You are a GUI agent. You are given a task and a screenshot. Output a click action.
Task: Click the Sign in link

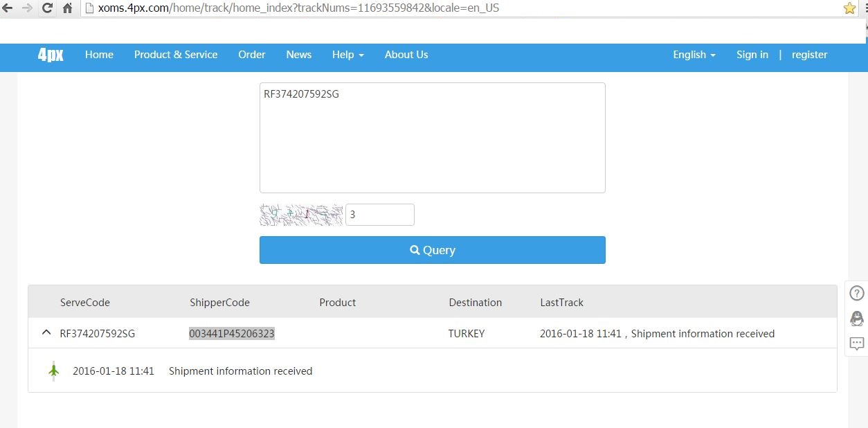752,55
